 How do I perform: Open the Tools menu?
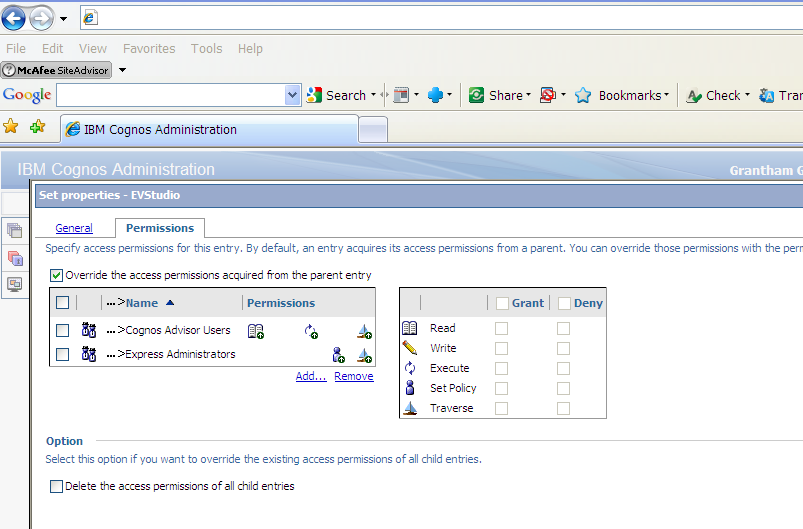point(206,49)
